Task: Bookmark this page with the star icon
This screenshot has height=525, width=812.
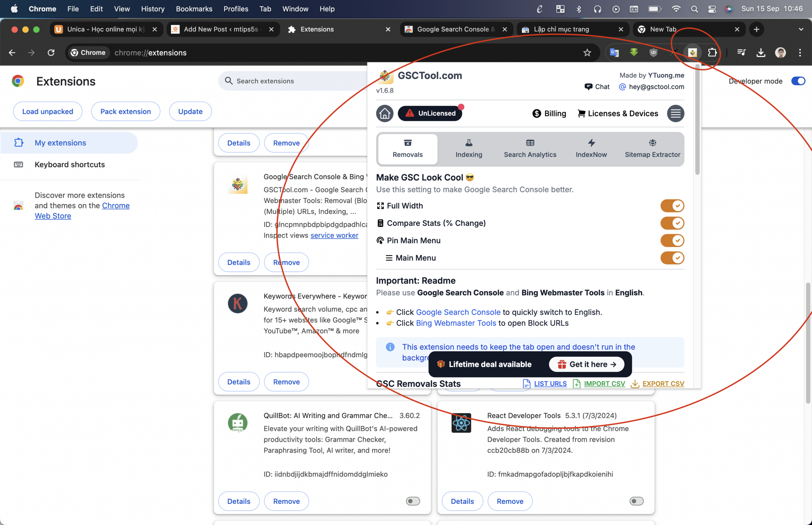Action: tap(587, 53)
